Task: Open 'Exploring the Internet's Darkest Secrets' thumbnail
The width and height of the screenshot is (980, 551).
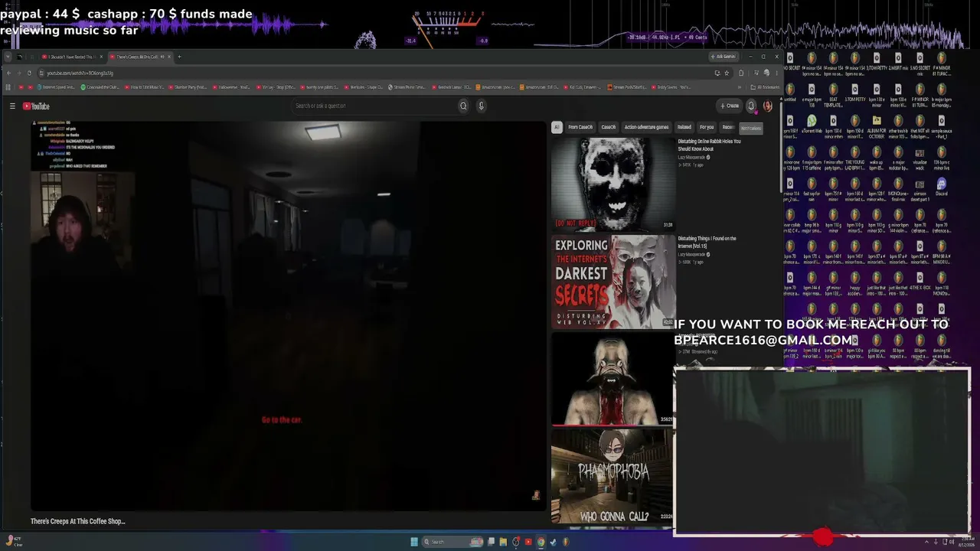Action: 613,282
